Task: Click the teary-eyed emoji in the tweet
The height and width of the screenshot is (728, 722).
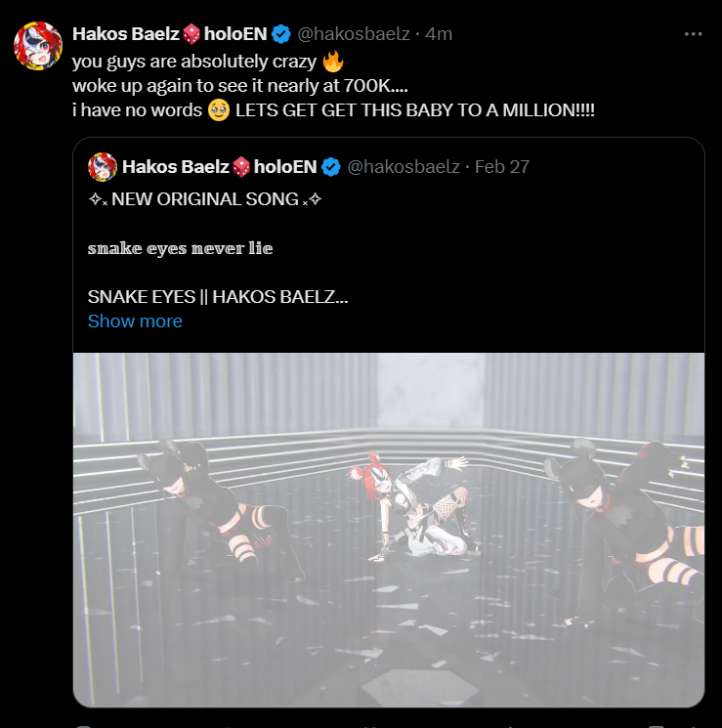Action: point(219,108)
